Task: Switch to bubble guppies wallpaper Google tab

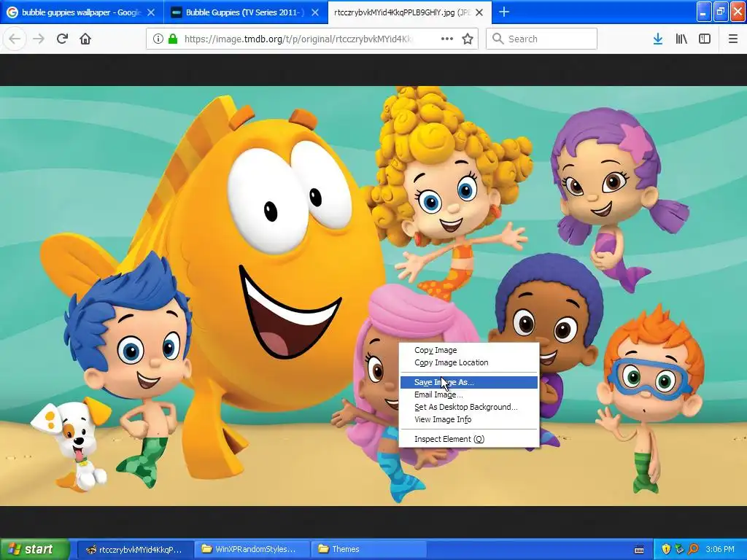Action: pos(82,12)
